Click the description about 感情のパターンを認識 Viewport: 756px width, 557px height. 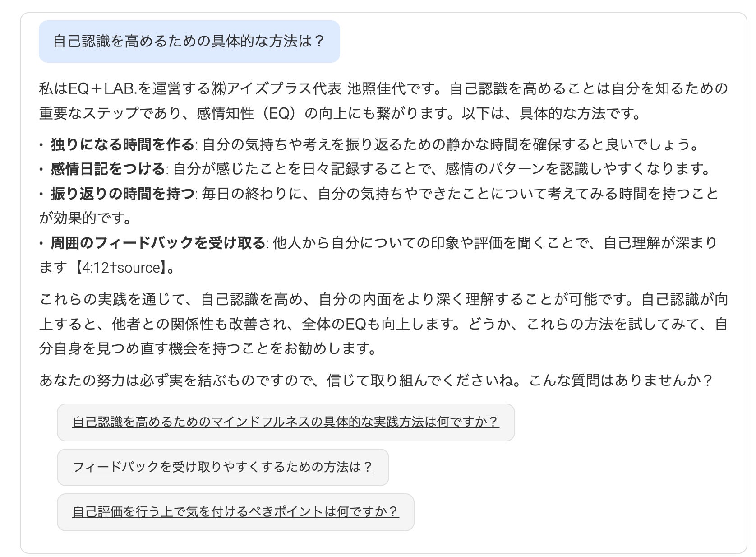[x=441, y=169]
